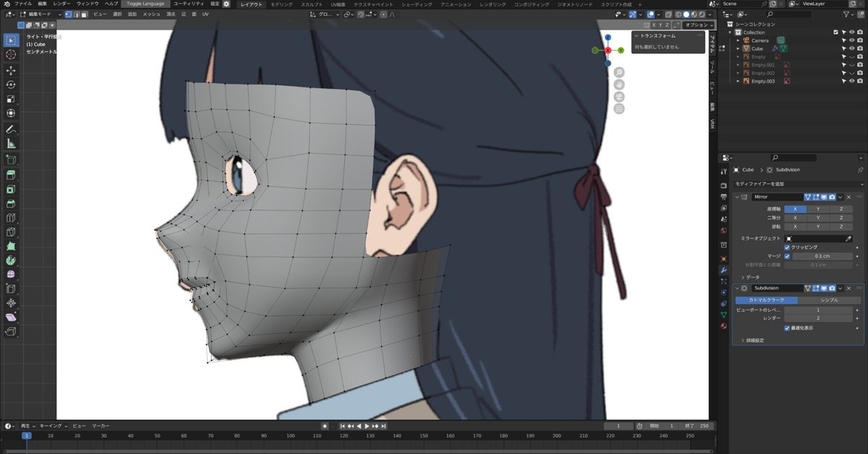Click the レンダー level value field in Subdivision
This screenshot has width=868, height=454.
pos(818,318)
